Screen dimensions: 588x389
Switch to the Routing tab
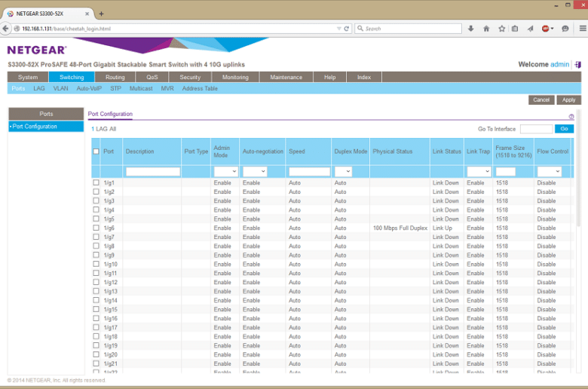115,78
